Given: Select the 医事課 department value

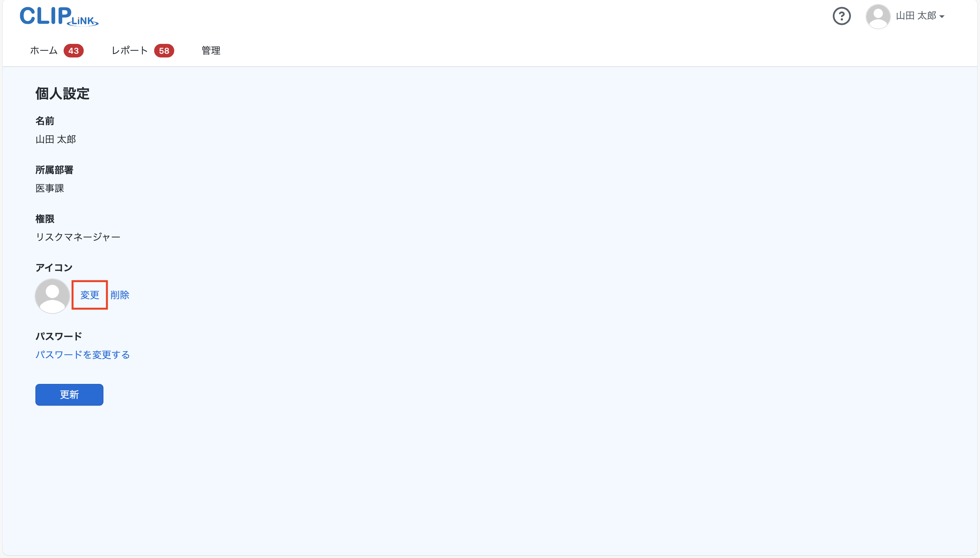Looking at the screenshot, I should pyautogui.click(x=50, y=188).
